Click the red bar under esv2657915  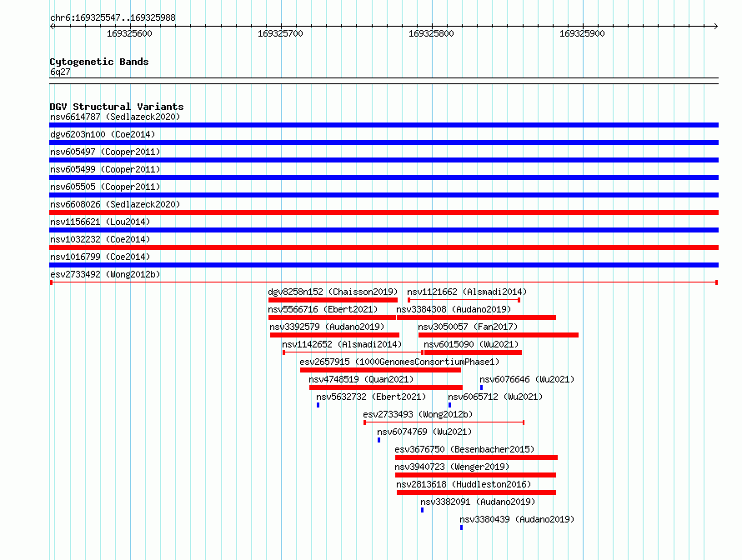click(x=380, y=370)
